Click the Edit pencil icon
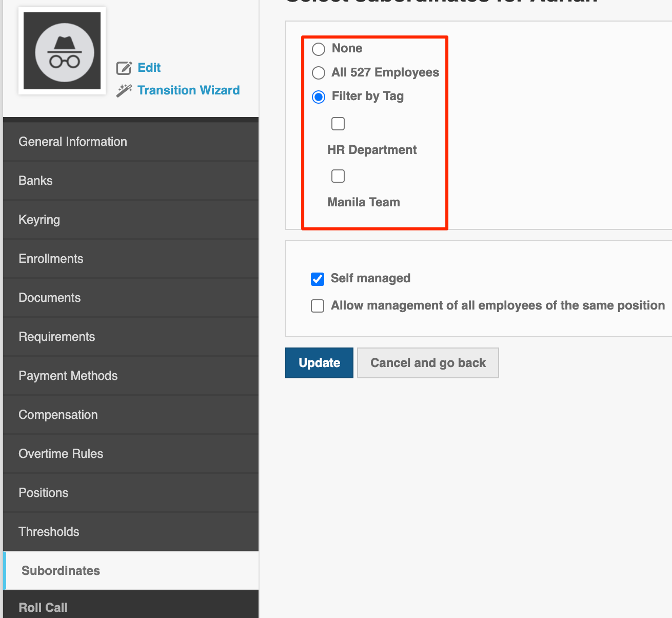 click(x=124, y=68)
